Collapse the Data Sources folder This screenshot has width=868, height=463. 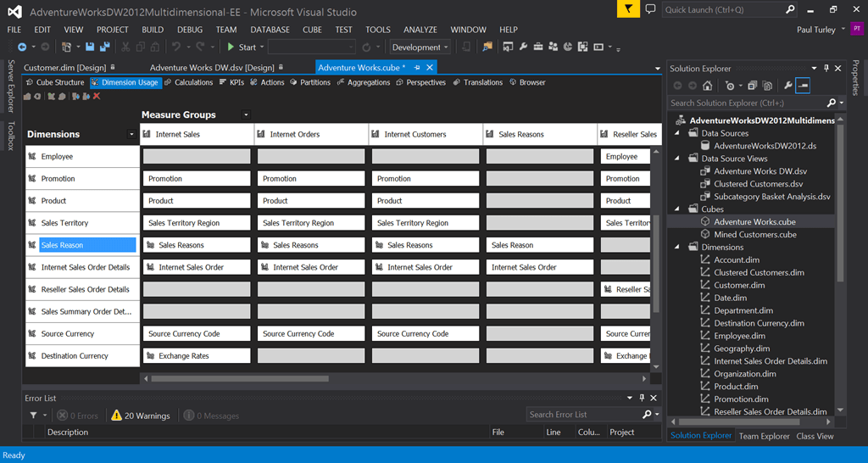677,133
